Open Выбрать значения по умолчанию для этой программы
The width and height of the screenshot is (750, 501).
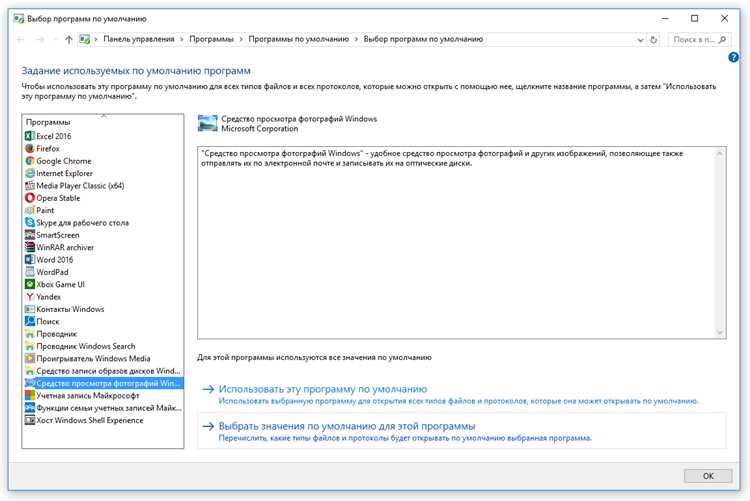[347, 426]
